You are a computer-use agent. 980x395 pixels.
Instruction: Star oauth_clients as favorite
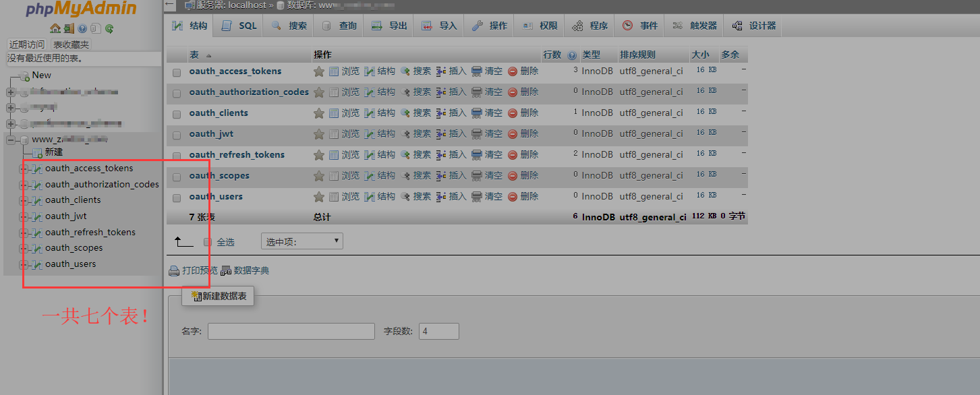pyautogui.click(x=319, y=113)
